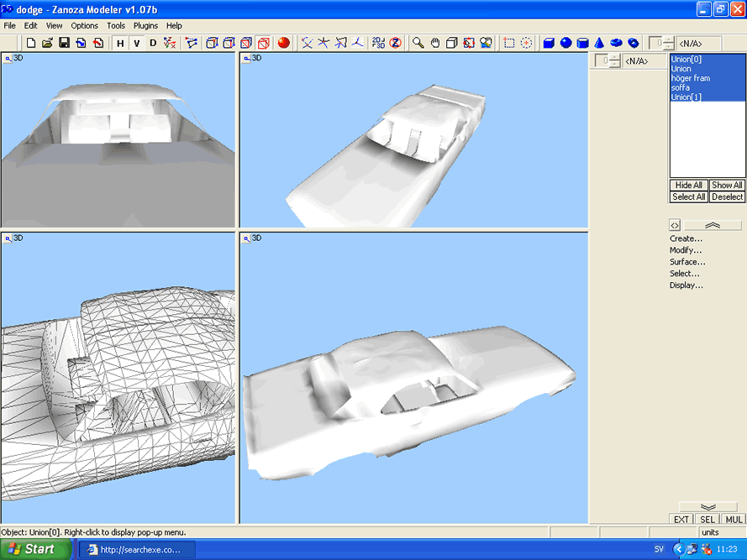The height and width of the screenshot is (560, 747).
Task: Expand the Modify... rollout
Action: (x=686, y=250)
